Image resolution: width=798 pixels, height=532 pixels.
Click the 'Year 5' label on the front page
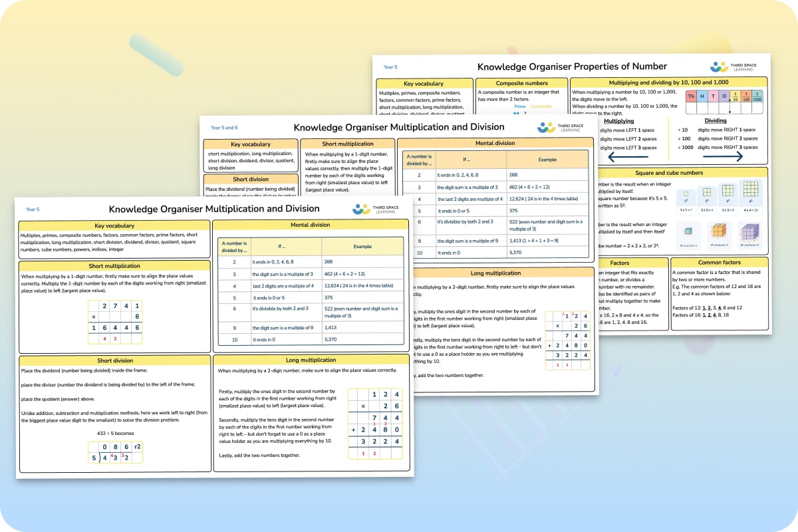33,209
